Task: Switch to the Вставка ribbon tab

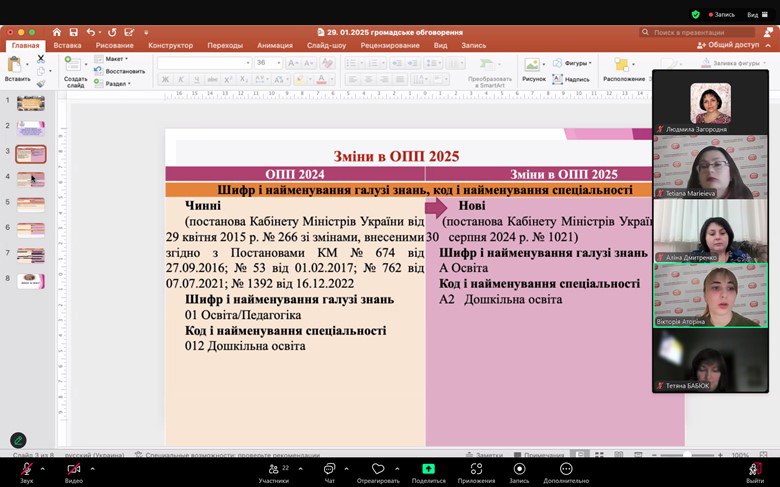Action: coord(68,45)
